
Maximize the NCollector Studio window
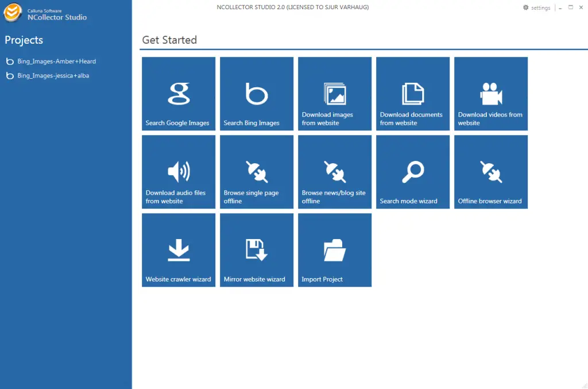pos(571,7)
